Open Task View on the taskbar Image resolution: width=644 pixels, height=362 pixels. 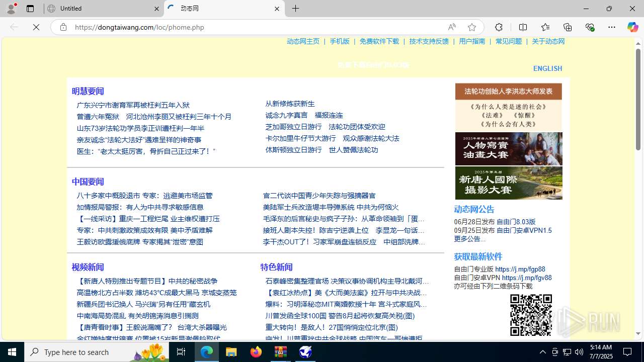coord(181,352)
